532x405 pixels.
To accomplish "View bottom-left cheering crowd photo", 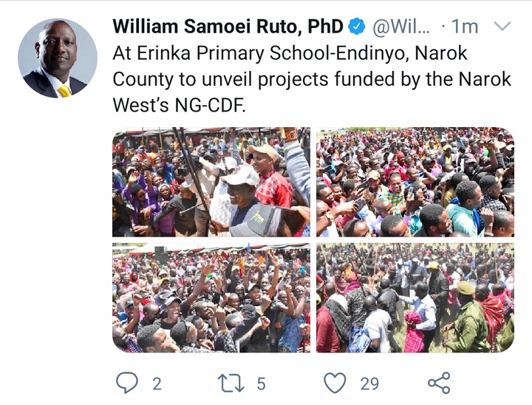I will (x=211, y=298).
